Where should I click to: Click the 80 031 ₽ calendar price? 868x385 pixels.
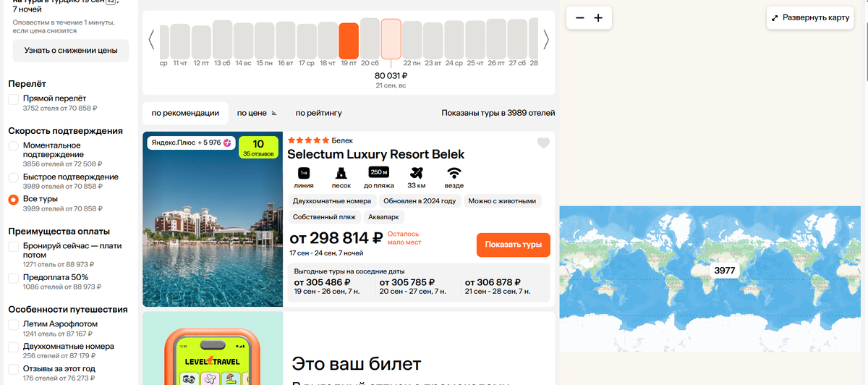[391, 75]
